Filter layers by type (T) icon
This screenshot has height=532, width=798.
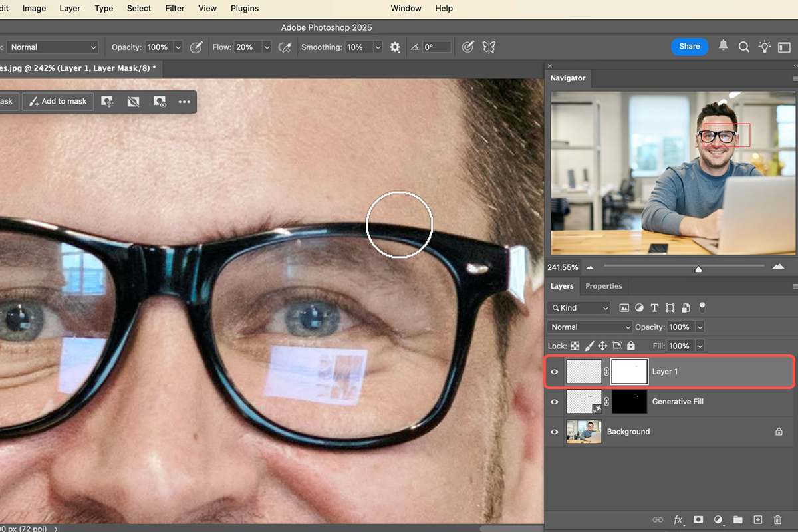pyautogui.click(x=654, y=308)
